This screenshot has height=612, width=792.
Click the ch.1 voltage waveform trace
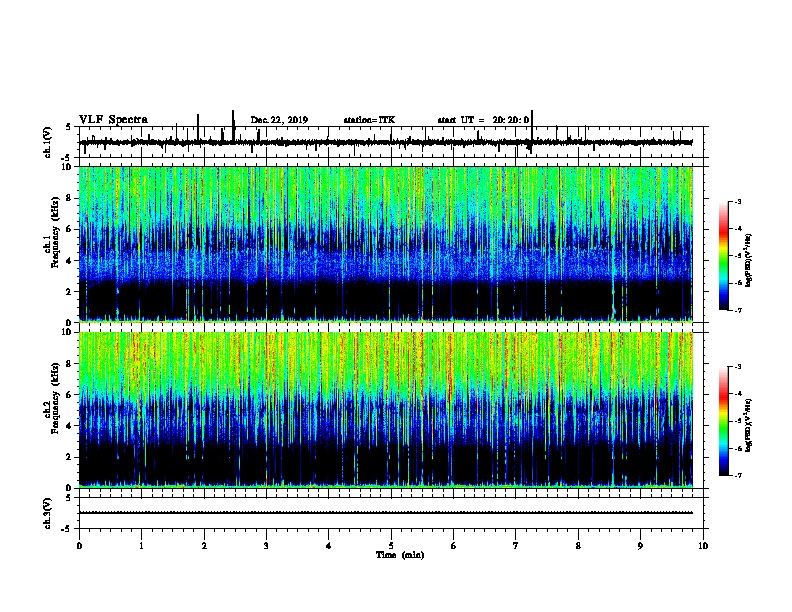[386, 142]
